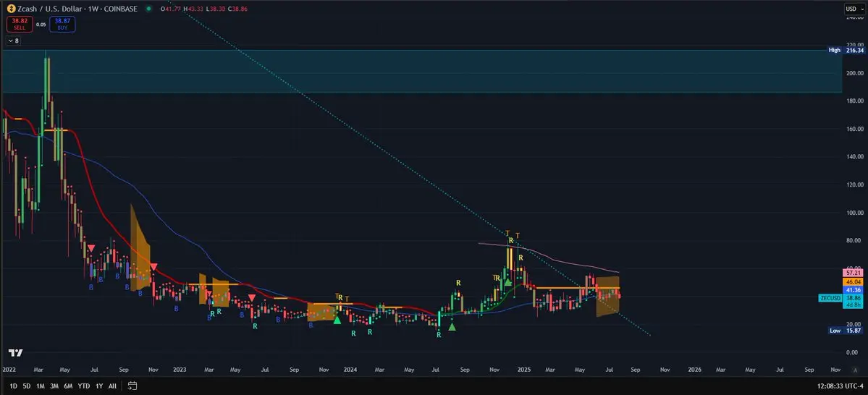This screenshot has width=868, height=395.
Task: Collapse the indicator legend showing 8
Action: [13, 41]
